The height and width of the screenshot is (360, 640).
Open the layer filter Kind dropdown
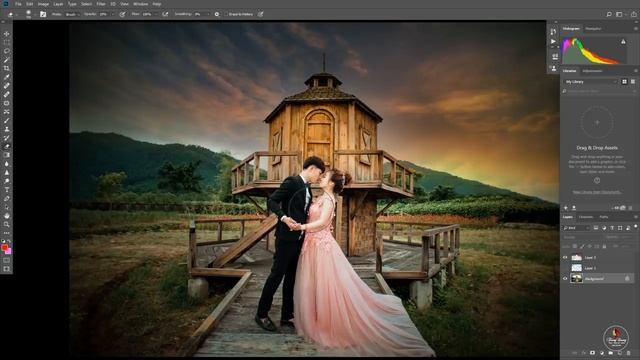[576, 228]
